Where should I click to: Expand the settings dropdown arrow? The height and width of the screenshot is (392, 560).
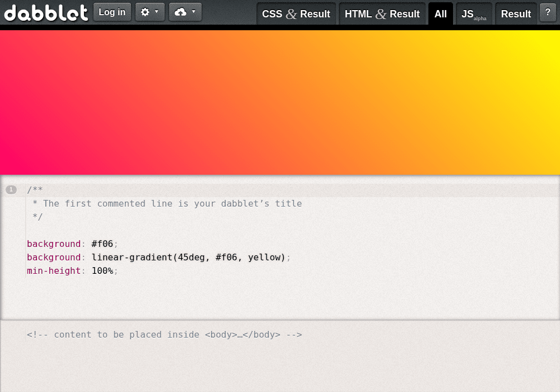(156, 12)
